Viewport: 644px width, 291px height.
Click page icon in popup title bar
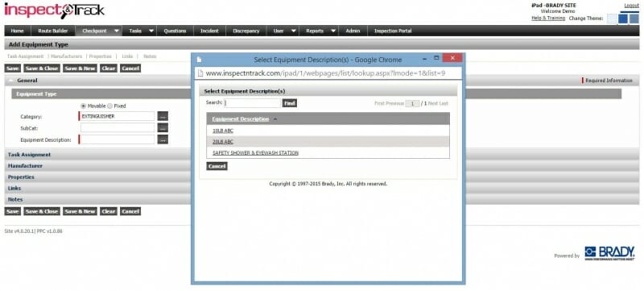(x=199, y=59)
